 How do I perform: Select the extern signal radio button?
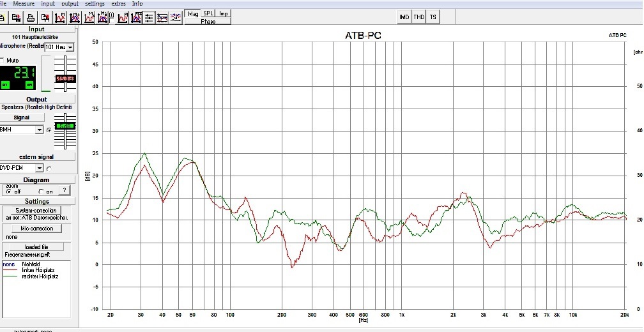tap(49, 168)
